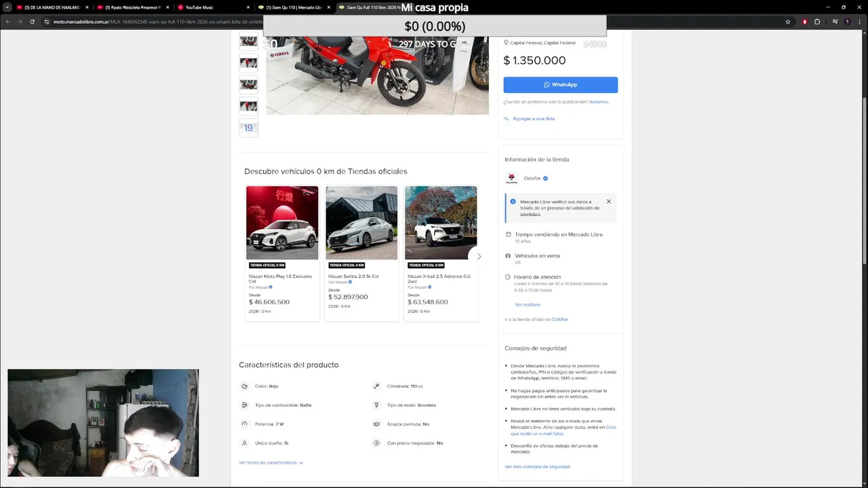Open the Nissan Sentra 2.0 Sr Cvt listing
868x488 pixels.
coord(361,253)
